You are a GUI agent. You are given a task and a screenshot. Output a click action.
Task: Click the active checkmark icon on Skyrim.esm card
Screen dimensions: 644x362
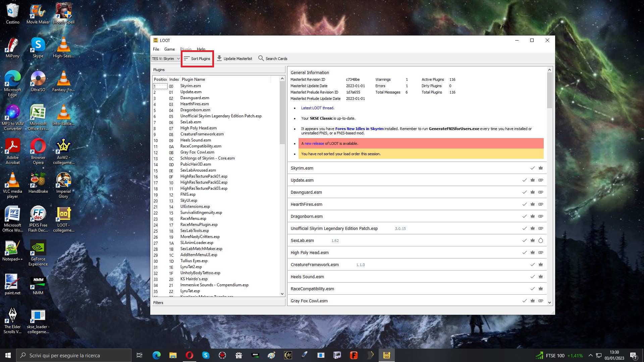(532, 168)
